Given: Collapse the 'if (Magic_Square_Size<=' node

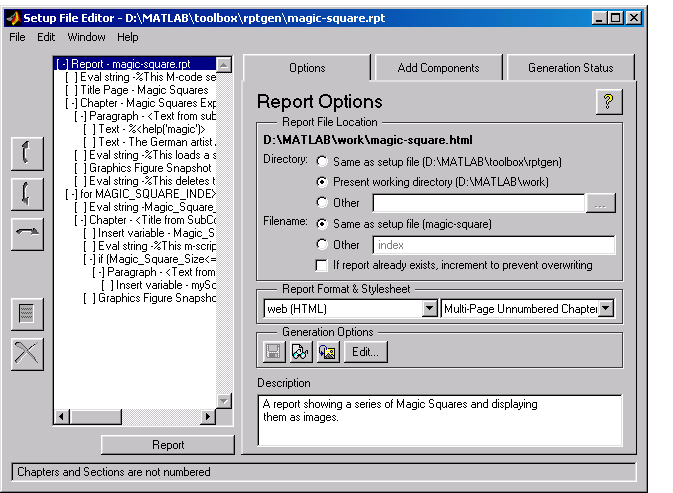Looking at the screenshot, I should (89, 259).
